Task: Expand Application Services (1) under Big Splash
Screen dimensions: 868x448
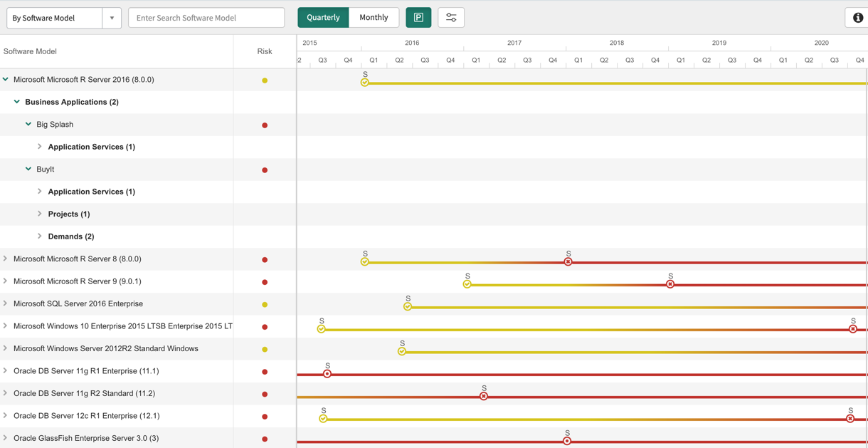Action: pyautogui.click(x=40, y=147)
